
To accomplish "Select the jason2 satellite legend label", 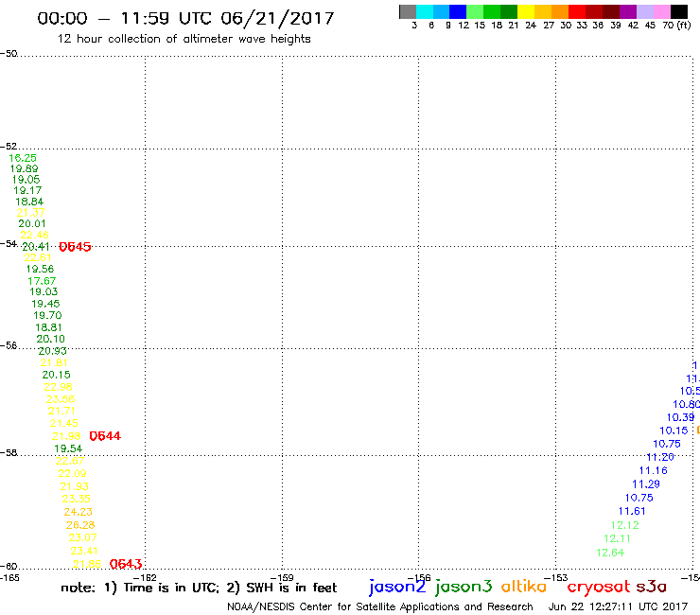I will [x=397, y=588].
